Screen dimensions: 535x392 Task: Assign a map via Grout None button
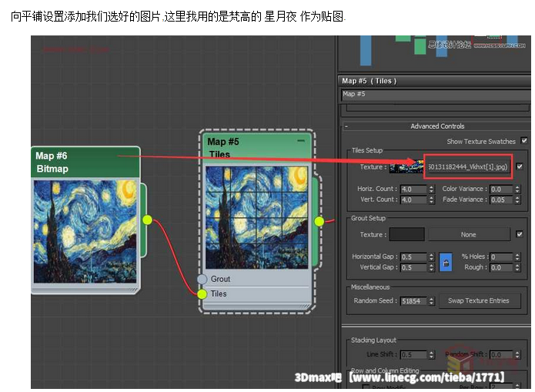click(x=469, y=235)
